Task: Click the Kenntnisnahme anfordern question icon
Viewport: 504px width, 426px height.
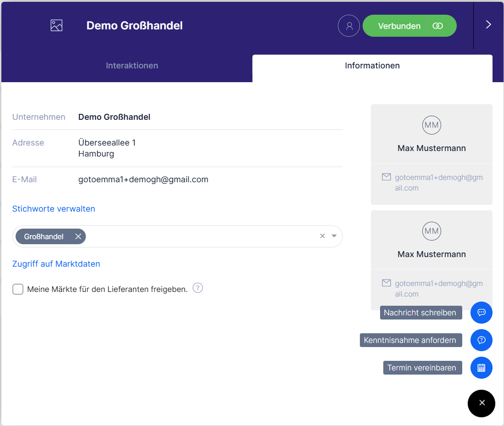Action: coord(481,340)
